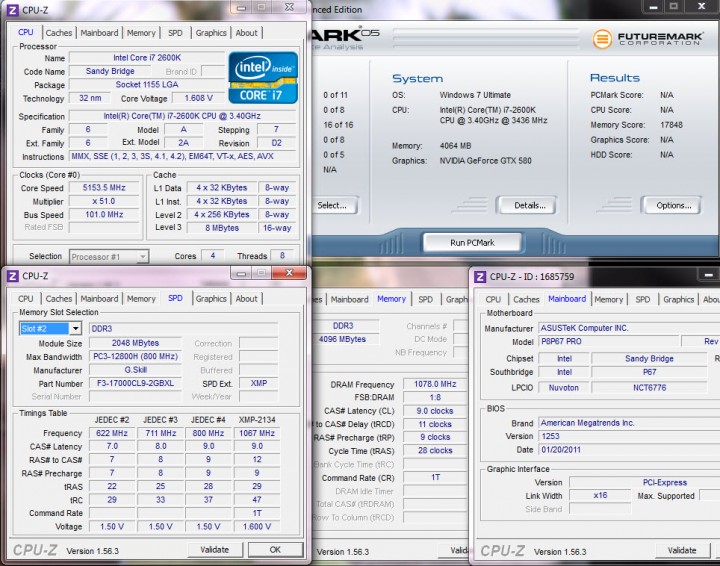Image resolution: width=720 pixels, height=566 pixels.
Task: Click the Link Width value x16
Action: tap(600, 495)
